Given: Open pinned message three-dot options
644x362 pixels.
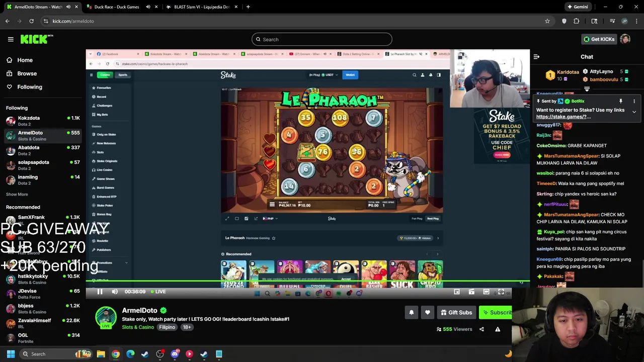Looking at the screenshot, I should tap(634, 101).
